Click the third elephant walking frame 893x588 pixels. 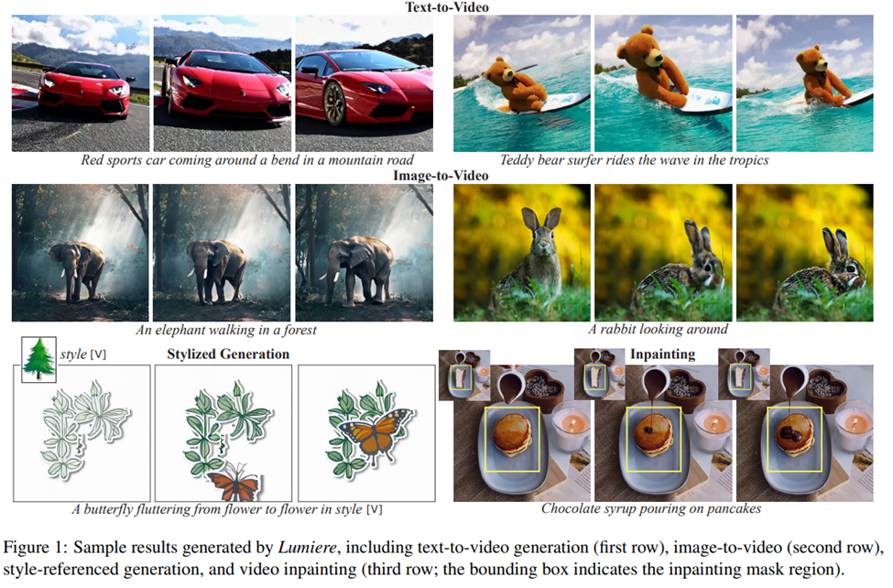364,253
